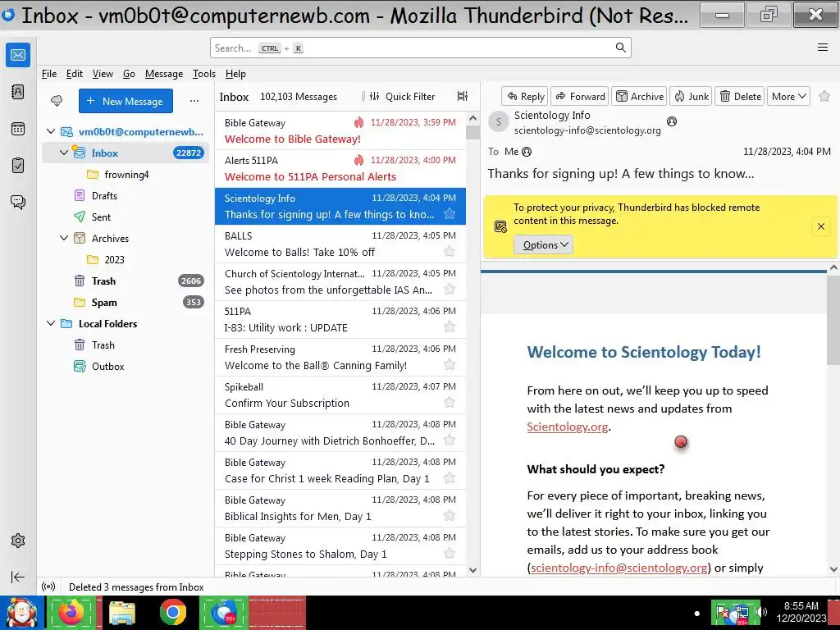Click the message body scrollbar thumb
The image size is (840, 630).
pos(833,322)
